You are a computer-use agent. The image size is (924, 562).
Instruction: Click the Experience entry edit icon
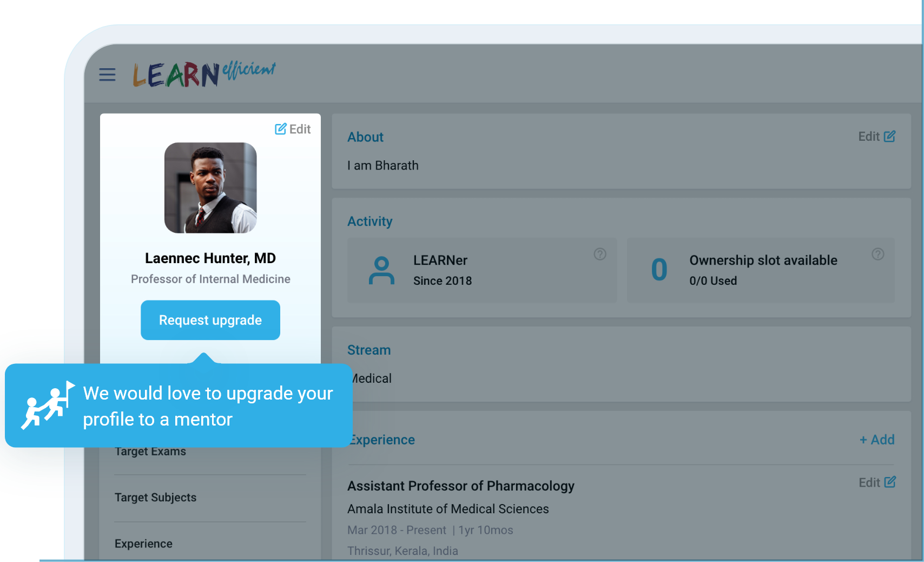click(889, 482)
